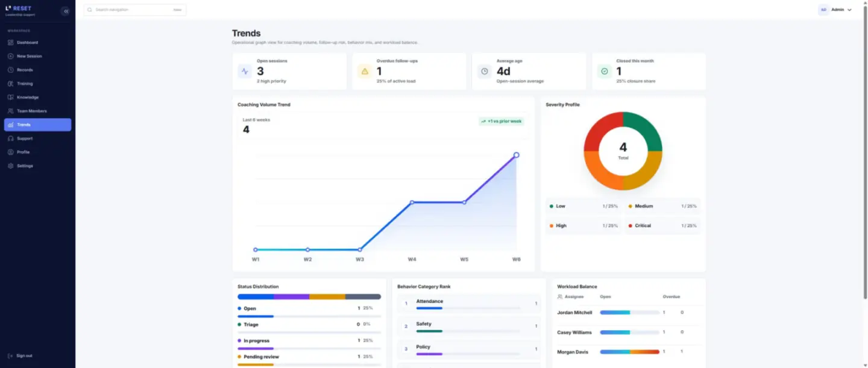This screenshot has height=368, width=868.
Task: Click the Attendance category in Behavior Category Rank
Action: [x=469, y=304]
